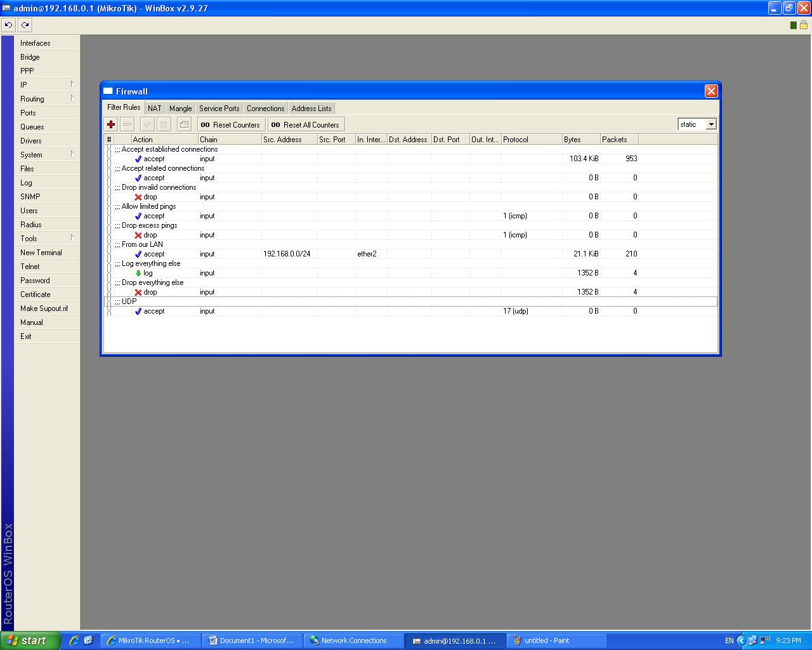Switch to the NAT tab

pyautogui.click(x=155, y=109)
